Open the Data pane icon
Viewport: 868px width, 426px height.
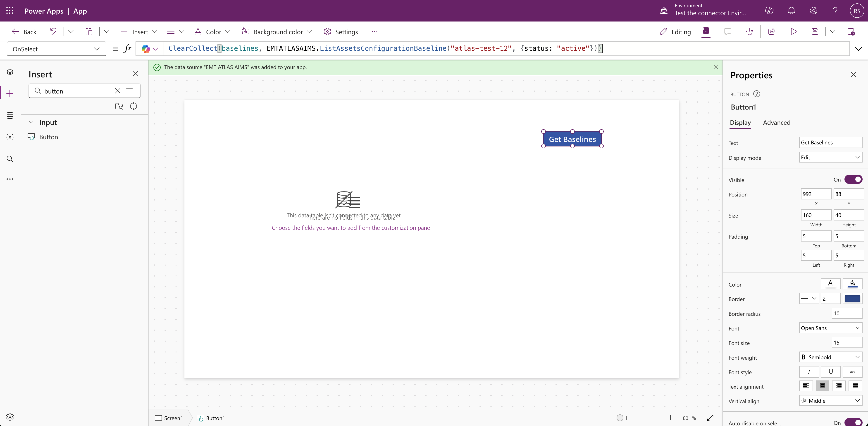coord(10,115)
